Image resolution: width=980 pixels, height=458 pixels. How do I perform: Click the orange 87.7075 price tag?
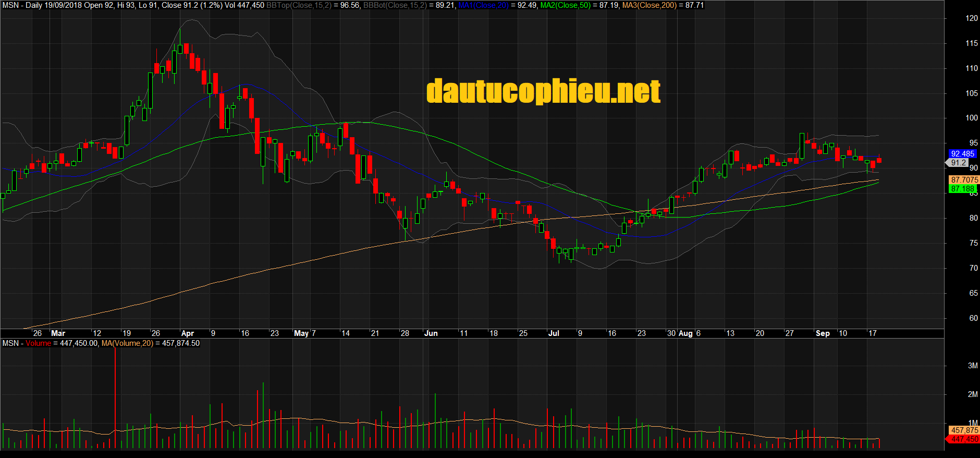tap(964, 180)
